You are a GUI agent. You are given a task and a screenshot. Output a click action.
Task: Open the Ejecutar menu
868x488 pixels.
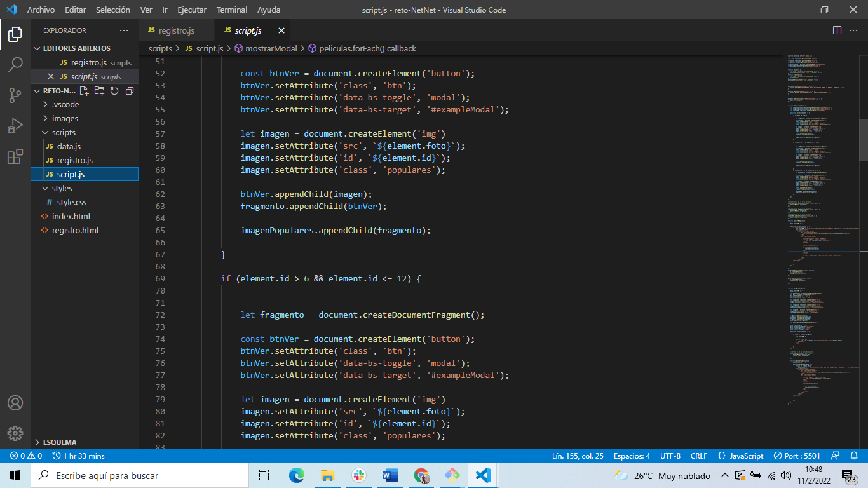pyautogui.click(x=192, y=10)
